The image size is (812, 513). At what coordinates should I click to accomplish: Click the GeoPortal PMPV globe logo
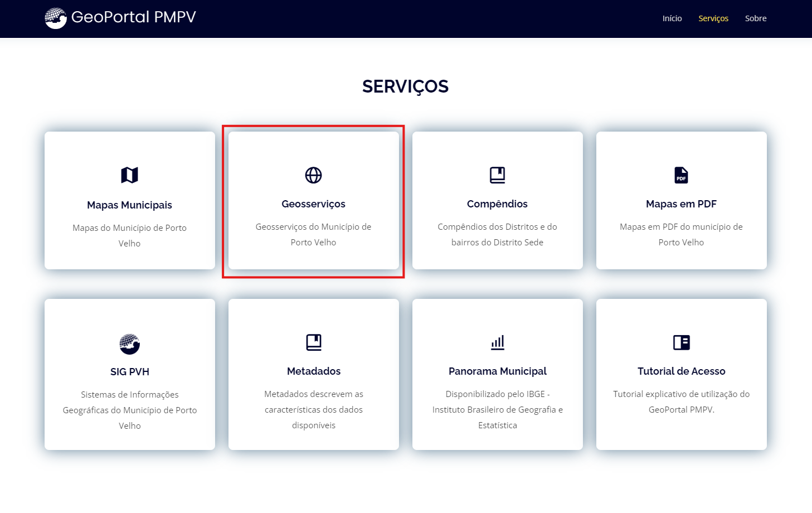56,18
